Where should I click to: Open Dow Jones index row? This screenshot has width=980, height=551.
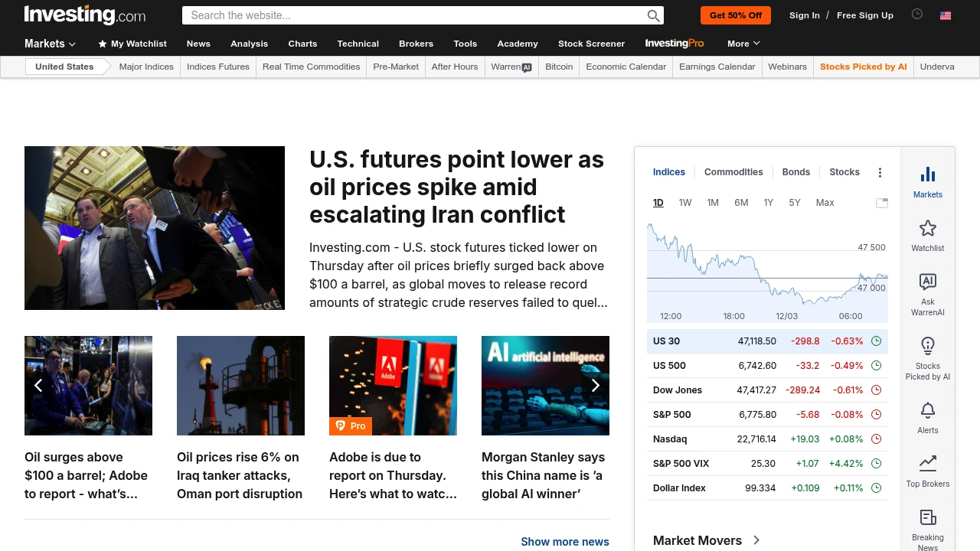point(767,390)
